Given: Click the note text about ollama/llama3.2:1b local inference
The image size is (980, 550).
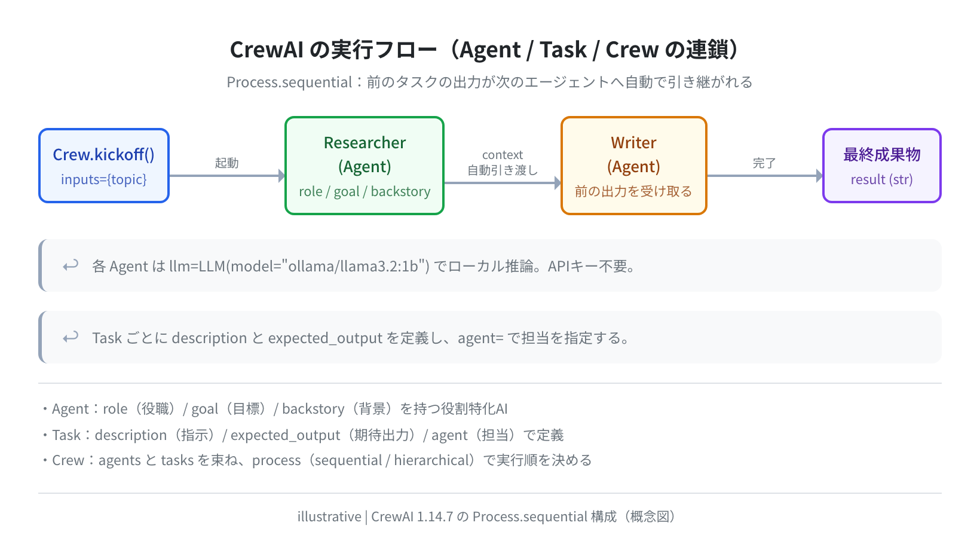Looking at the screenshot, I should pyautogui.click(x=363, y=266).
